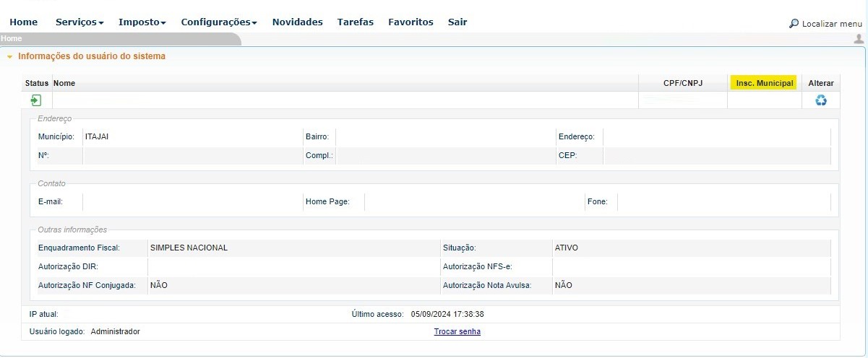The width and height of the screenshot is (868, 358).
Task: Click the Home Page field label
Action: click(x=327, y=201)
